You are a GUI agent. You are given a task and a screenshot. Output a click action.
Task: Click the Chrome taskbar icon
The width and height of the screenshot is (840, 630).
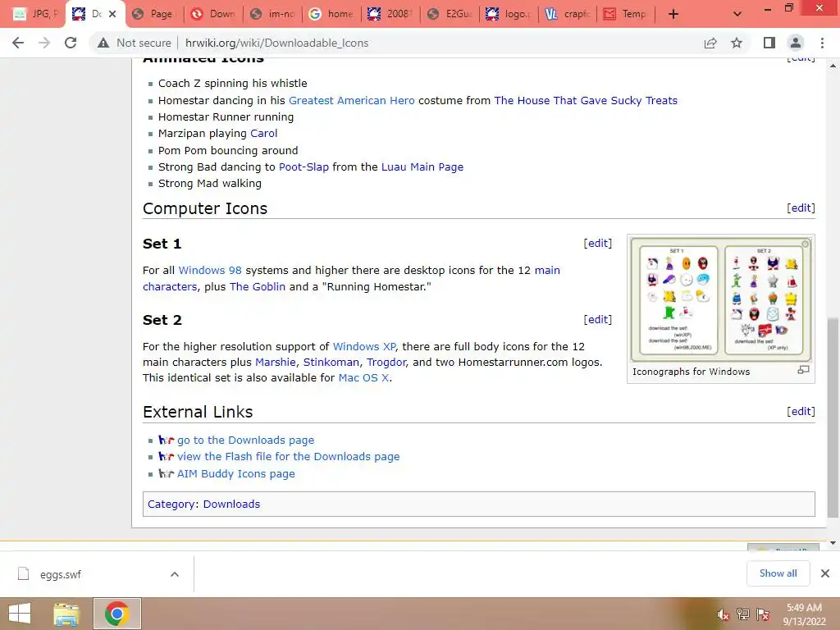coord(116,614)
